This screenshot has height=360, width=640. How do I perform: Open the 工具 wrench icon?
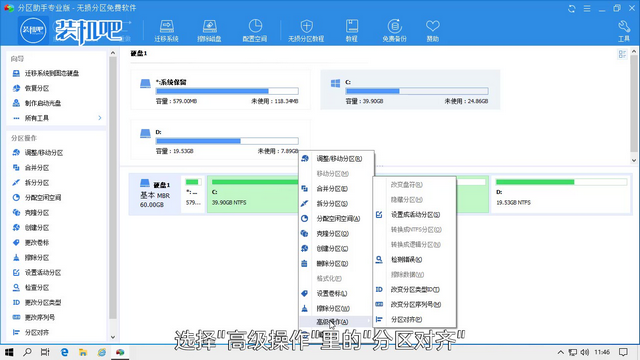tap(624, 31)
